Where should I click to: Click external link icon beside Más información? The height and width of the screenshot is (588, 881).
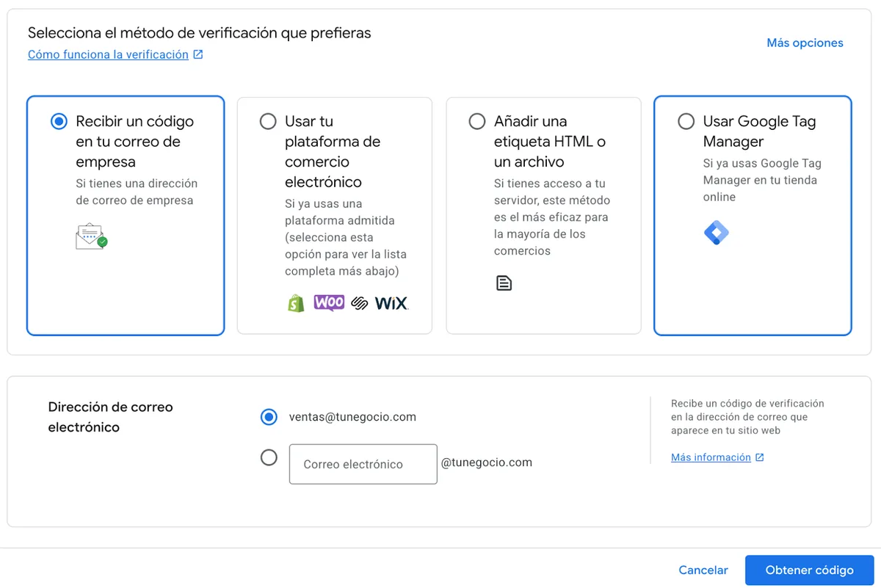(x=760, y=457)
